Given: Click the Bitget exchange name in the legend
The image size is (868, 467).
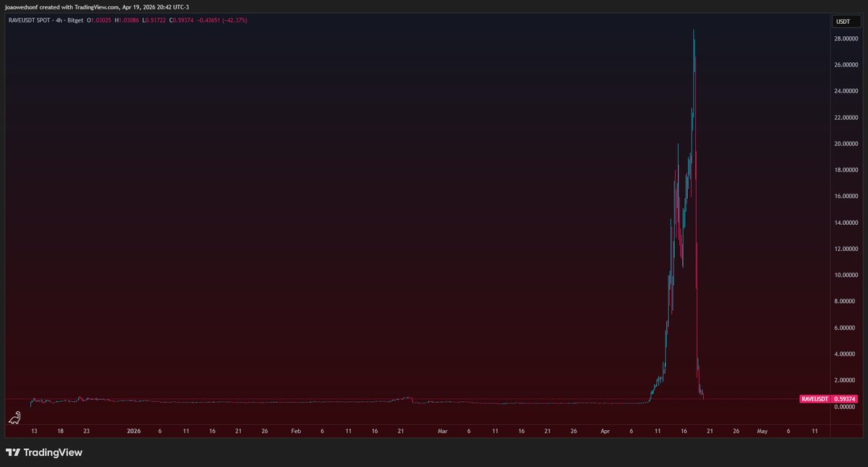Looking at the screenshot, I should click(75, 20).
